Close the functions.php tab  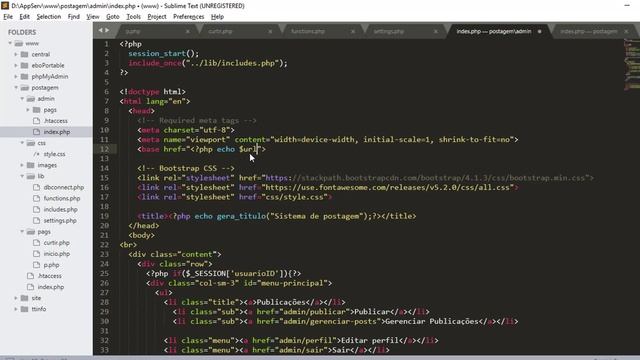pos(353,31)
